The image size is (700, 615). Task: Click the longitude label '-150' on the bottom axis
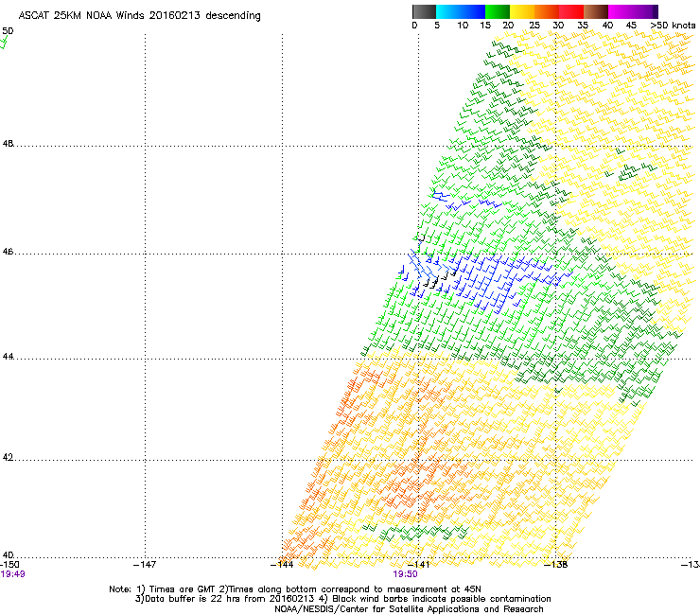tap(9, 565)
